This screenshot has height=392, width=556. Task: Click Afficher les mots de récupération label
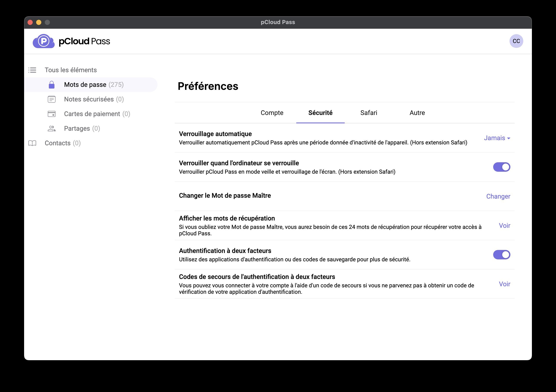point(227,218)
